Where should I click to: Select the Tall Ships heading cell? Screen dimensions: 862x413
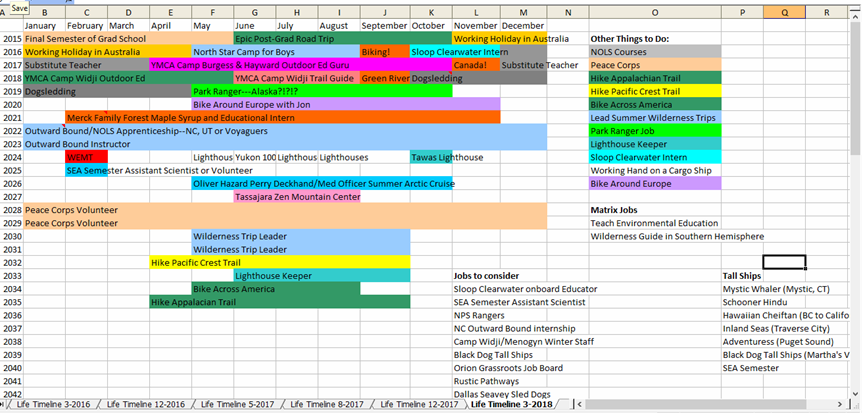coord(741,275)
